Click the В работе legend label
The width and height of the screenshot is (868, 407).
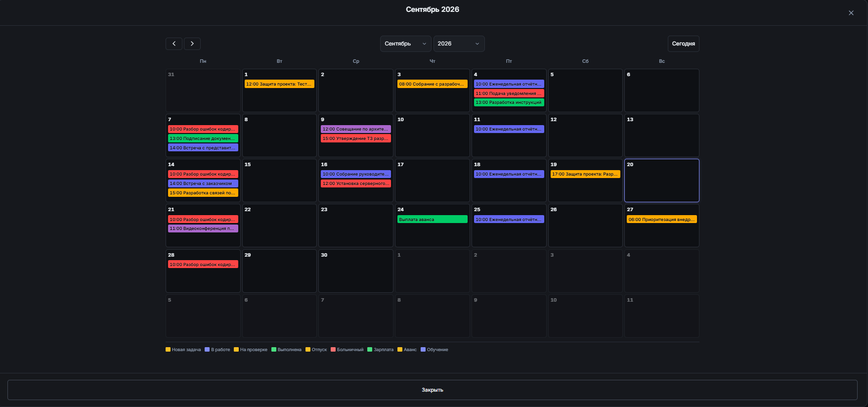point(220,350)
